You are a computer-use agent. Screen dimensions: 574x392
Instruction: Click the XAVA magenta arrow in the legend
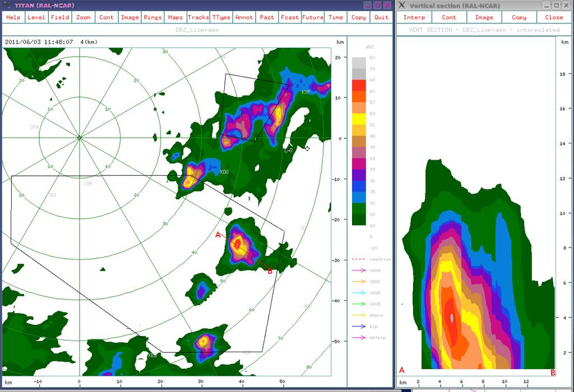pyautogui.click(x=359, y=270)
